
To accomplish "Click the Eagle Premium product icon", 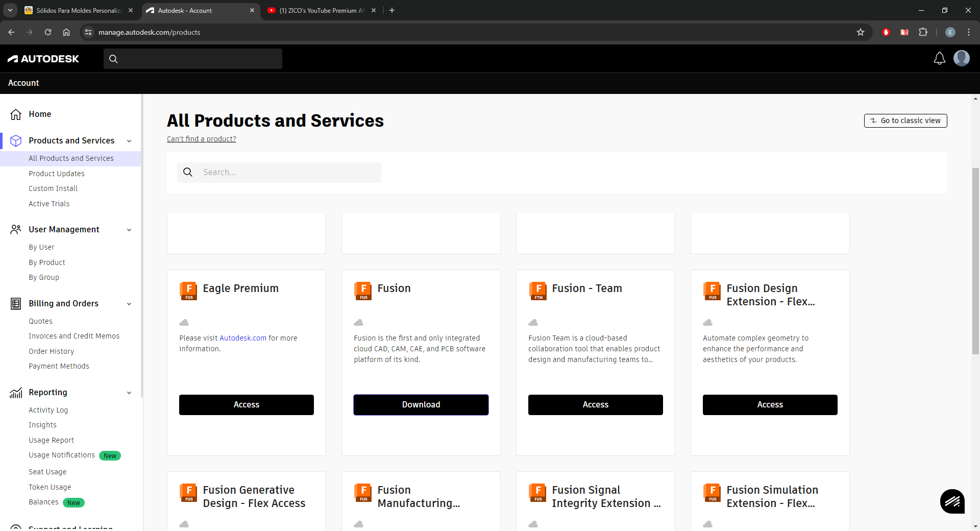I will [188, 291].
